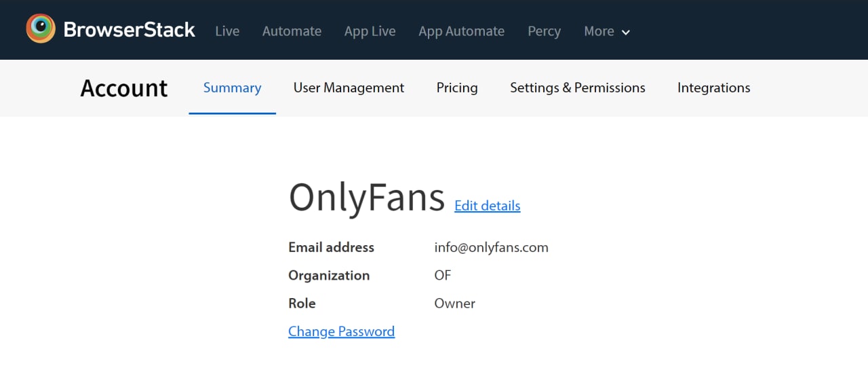Click the Organization label
The height and width of the screenshot is (370, 868).
[x=329, y=275]
